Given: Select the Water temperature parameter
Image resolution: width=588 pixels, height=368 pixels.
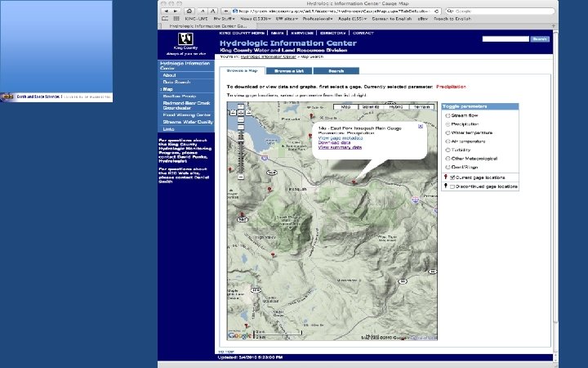Looking at the screenshot, I should point(448,133).
